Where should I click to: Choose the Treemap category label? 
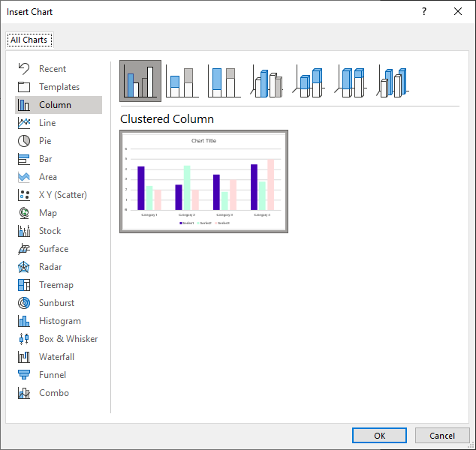56,285
